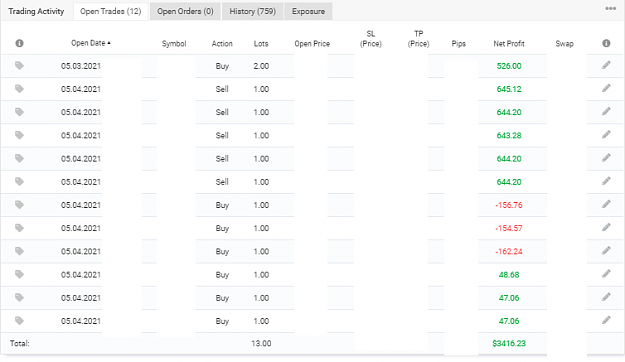This screenshot has height=362, width=625.
Task: Click the edit pencil for the 48.68 profit trade
Action: [606, 274]
